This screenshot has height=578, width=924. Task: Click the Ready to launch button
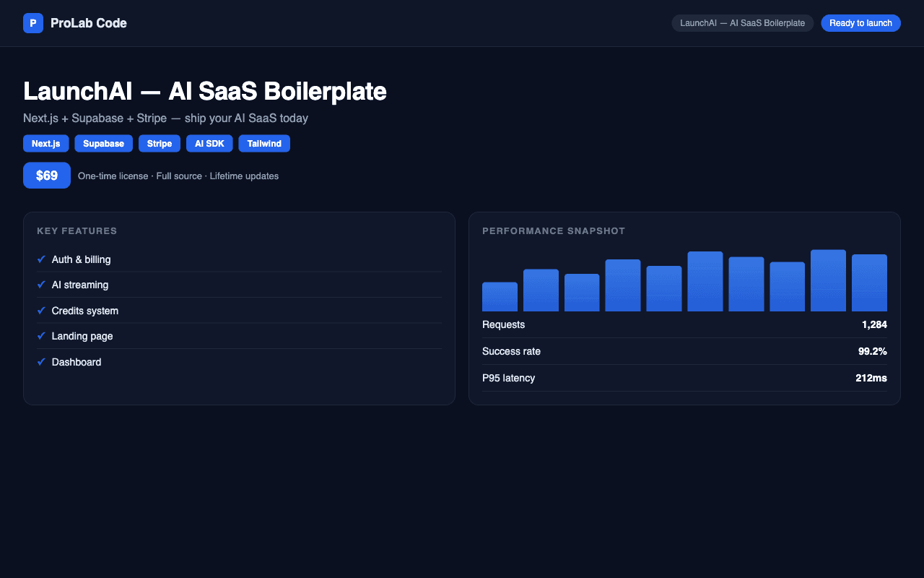click(860, 23)
